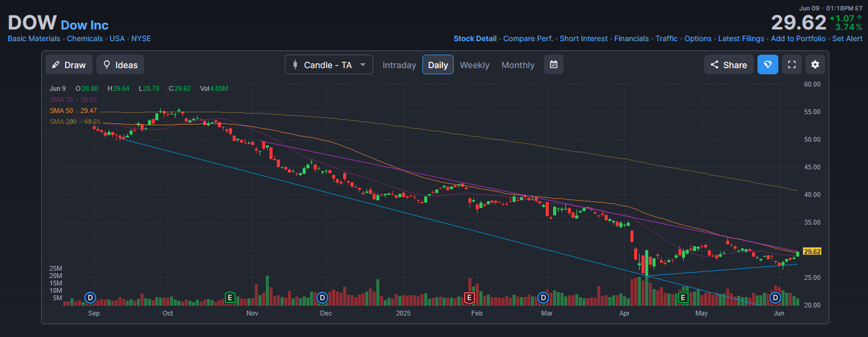The image size is (868, 337).
Task: Open the calendar date range picker
Action: 553,64
